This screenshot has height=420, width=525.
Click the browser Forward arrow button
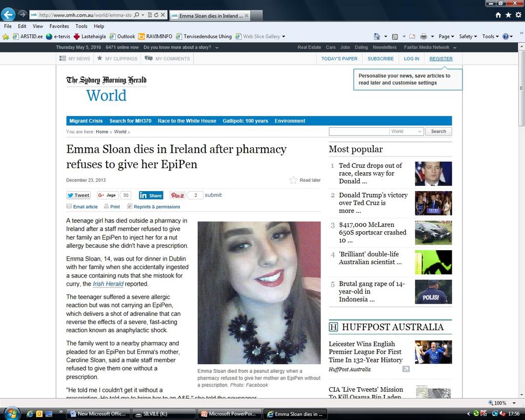coord(23,14)
